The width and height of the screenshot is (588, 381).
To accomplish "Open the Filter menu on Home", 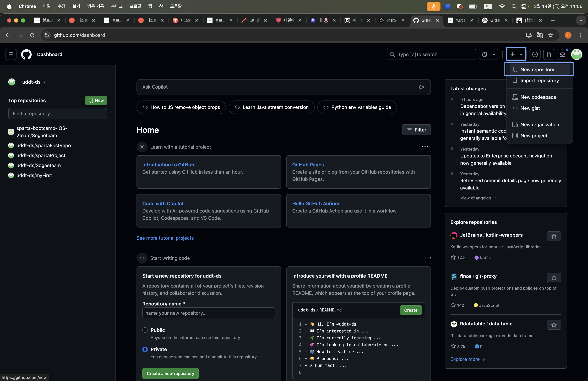I will [x=416, y=130].
